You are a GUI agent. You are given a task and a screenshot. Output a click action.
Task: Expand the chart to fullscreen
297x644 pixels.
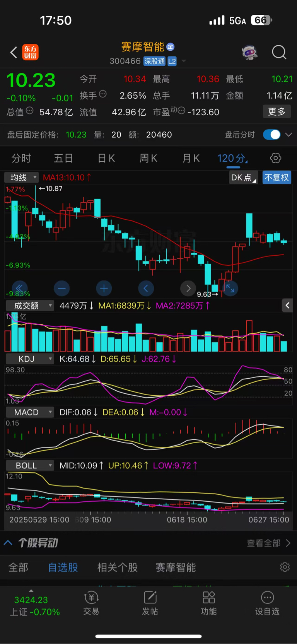pyautogui.click(x=230, y=288)
